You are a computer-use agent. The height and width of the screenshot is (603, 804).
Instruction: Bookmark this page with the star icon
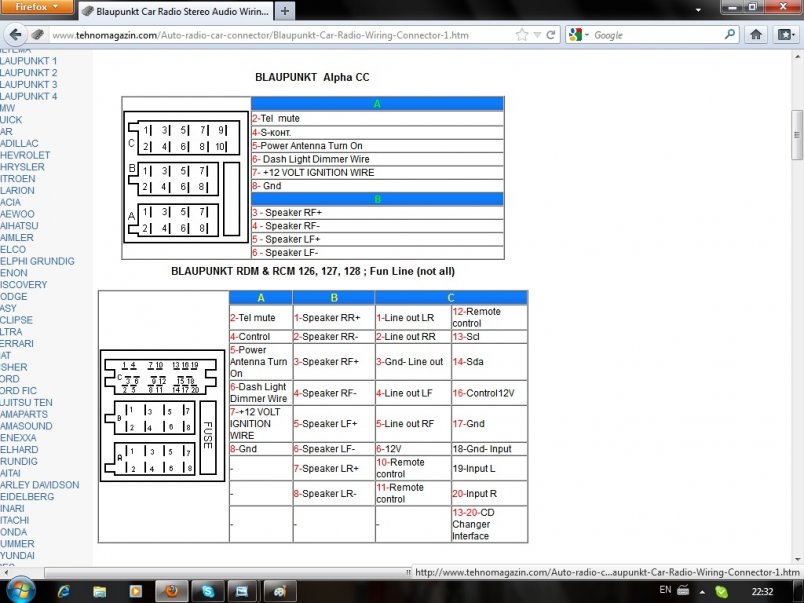tap(522, 35)
